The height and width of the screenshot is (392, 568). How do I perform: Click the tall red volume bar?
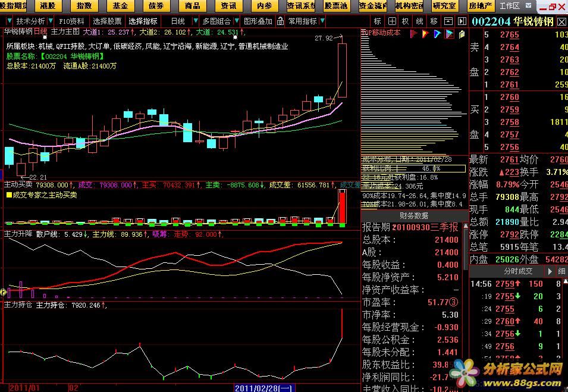(x=342, y=207)
